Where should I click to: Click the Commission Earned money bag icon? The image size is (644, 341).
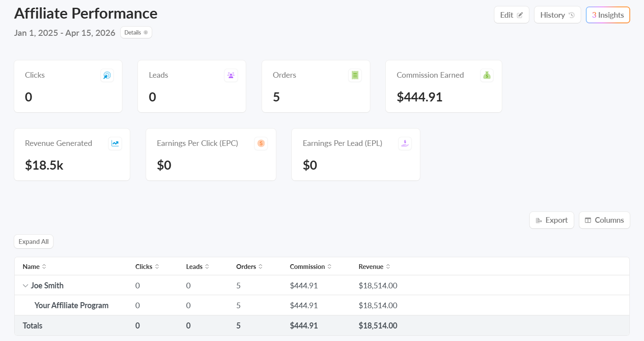click(487, 76)
